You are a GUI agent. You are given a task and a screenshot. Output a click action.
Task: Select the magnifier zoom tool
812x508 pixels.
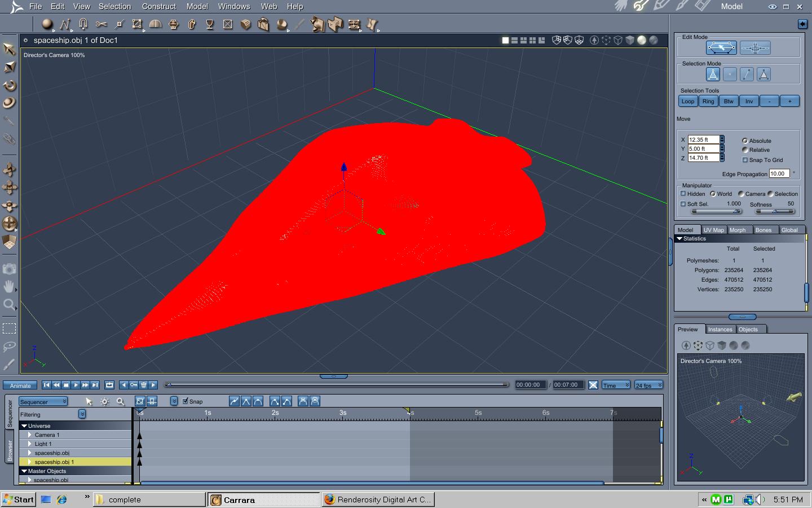9,305
